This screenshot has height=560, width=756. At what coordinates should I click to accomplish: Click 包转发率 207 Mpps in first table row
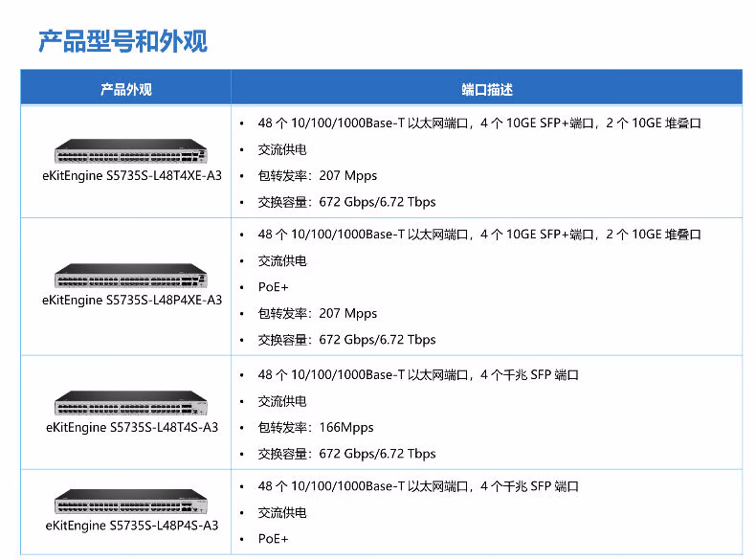point(318,176)
